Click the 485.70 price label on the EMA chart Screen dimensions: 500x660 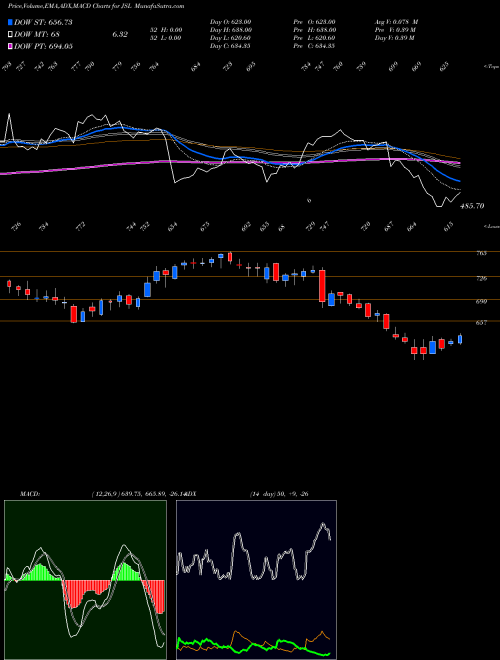coord(472,206)
